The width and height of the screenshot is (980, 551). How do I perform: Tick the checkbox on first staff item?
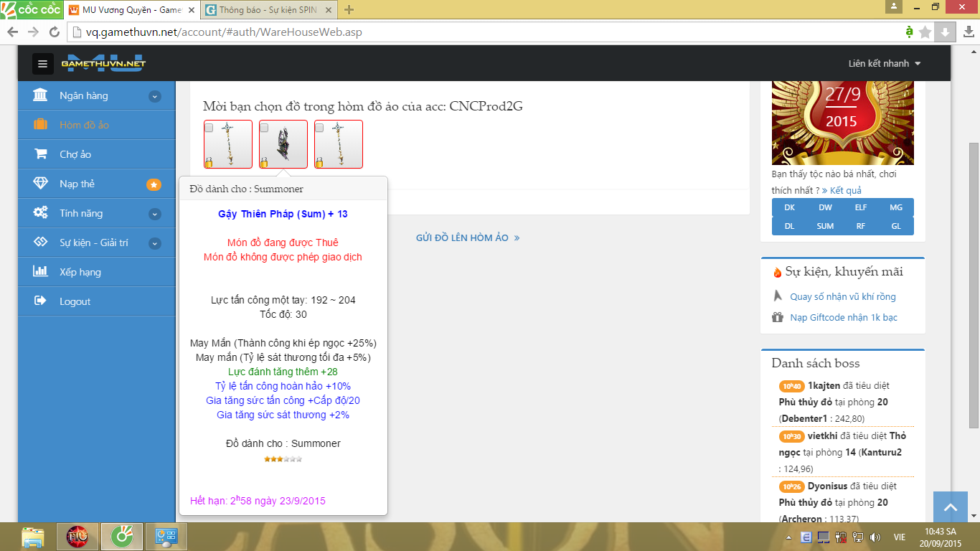coord(209,127)
